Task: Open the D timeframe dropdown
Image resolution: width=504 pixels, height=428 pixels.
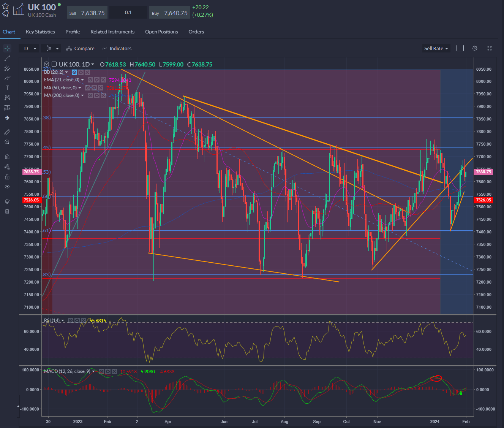Action: (x=30, y=48)
